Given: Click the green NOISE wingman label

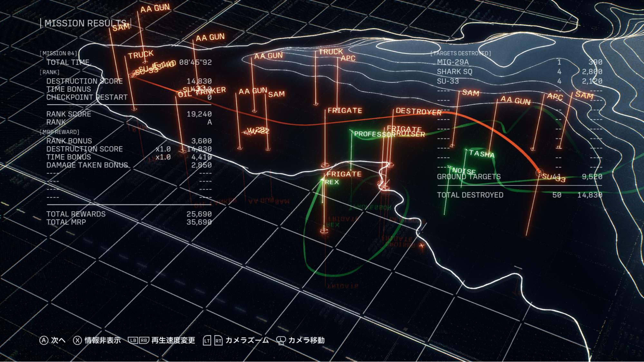Looking at the screenshot, I should tap(464, 171).
